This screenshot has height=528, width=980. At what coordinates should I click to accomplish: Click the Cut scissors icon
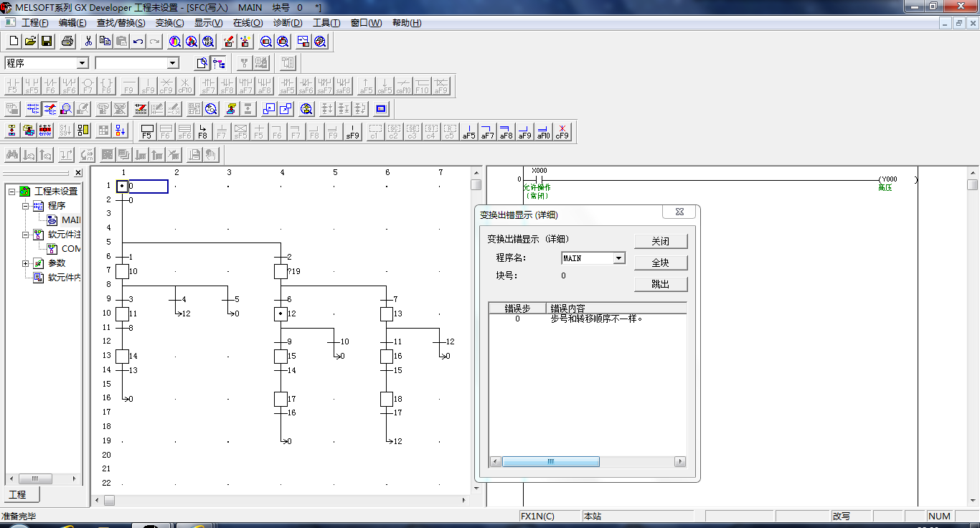tap(88, 42)
